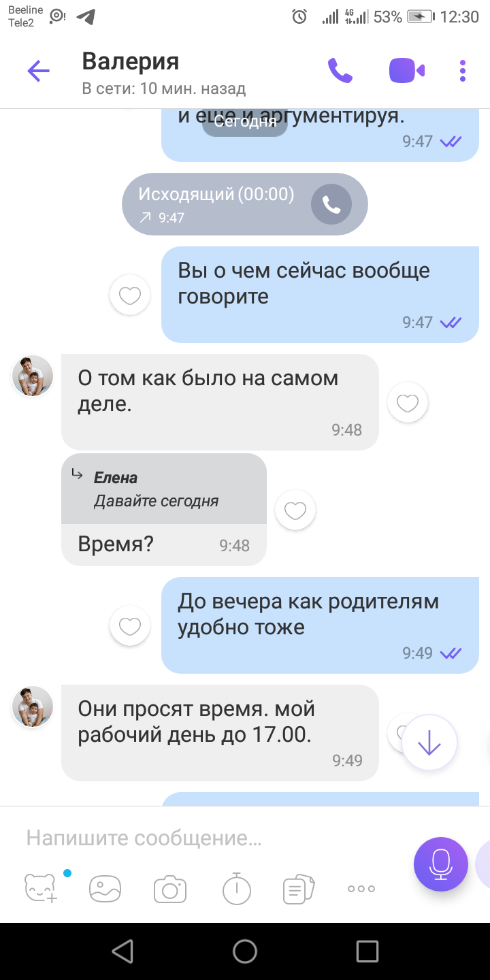490x980 pixels.
Task: Like the message 'Вы о чем сейчас вообще говорите'
Action: tap(130, 295)
